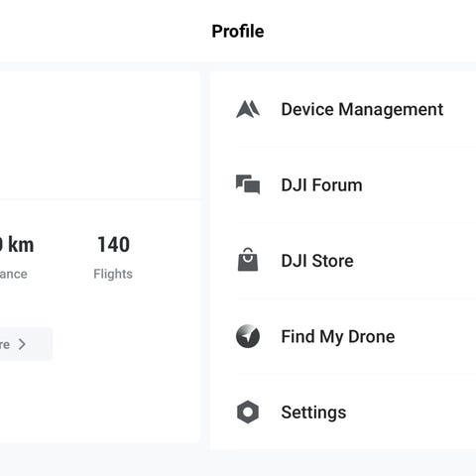This screenshot has width=476, height=476.
Task: Tap the DJI Store shopping bag icon
Action: [248, 260]
